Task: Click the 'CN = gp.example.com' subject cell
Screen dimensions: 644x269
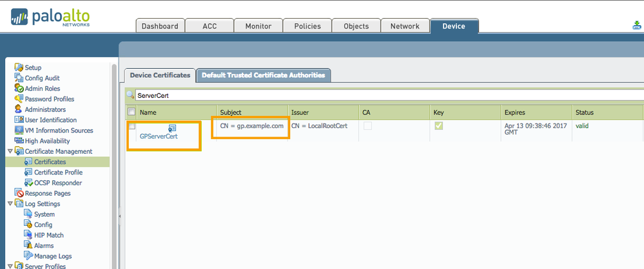Action: [252, 126]
